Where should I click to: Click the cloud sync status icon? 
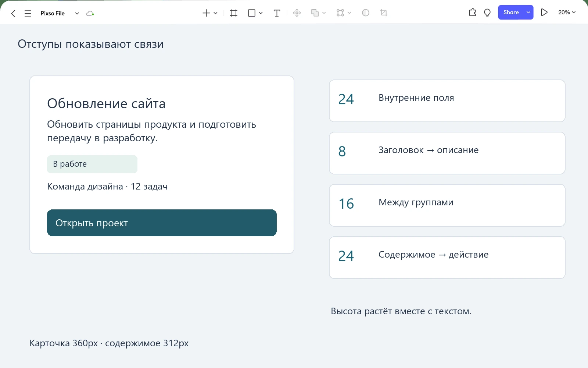point(90,14)
